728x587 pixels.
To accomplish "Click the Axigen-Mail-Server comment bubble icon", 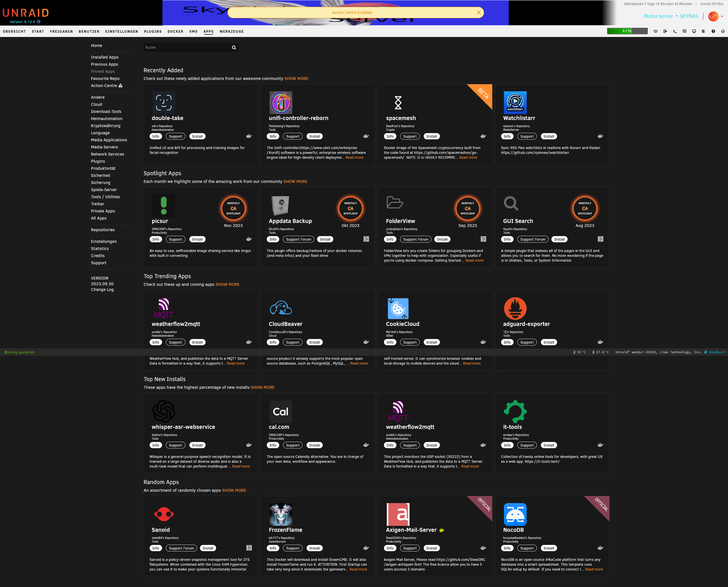I will click(441, 530).
